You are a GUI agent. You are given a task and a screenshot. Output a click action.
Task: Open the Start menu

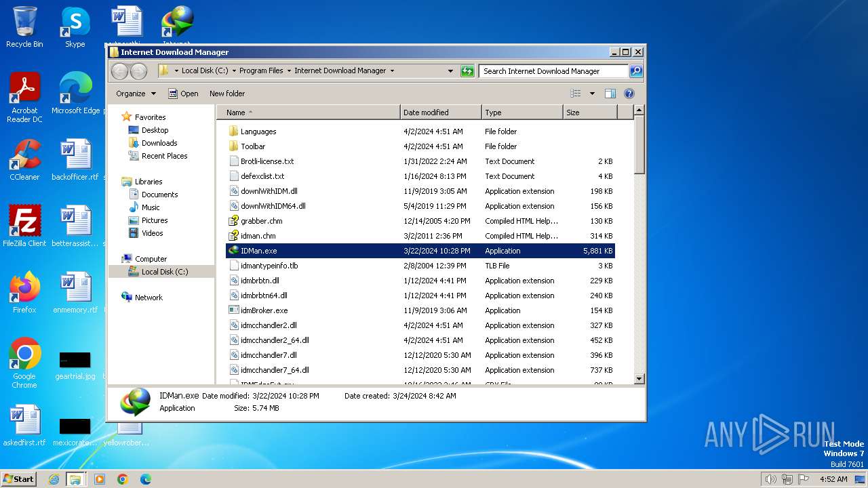pyautogui.click(x=19, y=479)
